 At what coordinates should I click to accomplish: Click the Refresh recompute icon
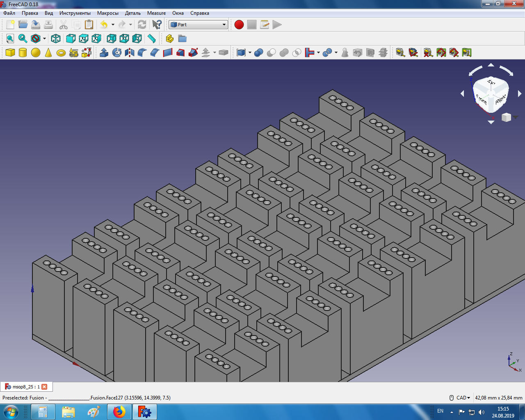142,25
